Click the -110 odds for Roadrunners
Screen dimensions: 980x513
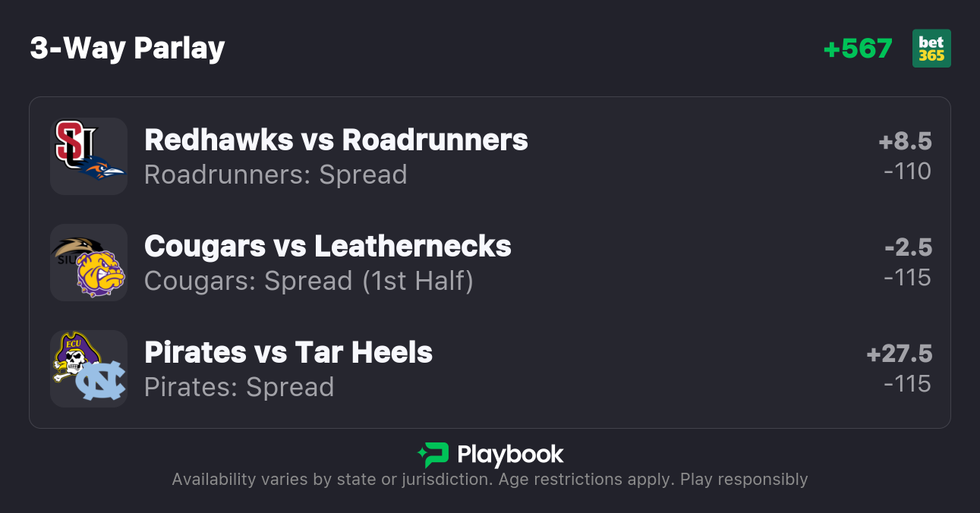tap(908, 172)
